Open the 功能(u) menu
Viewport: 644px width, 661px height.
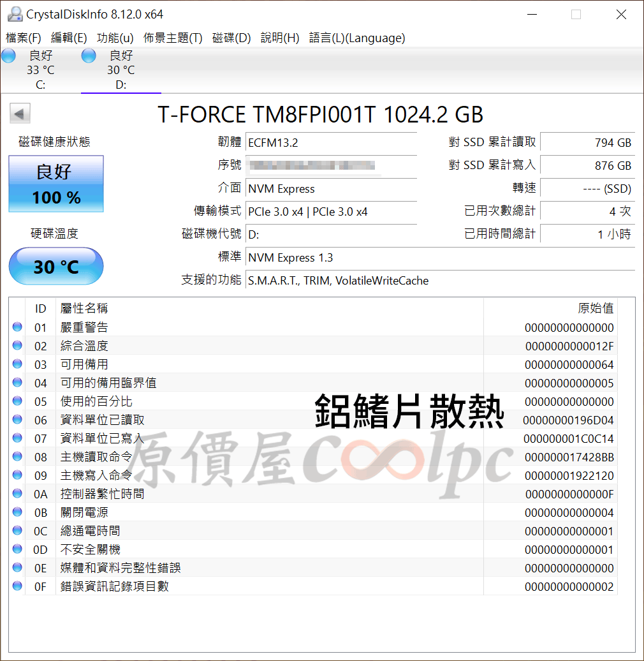pos(115,38)
